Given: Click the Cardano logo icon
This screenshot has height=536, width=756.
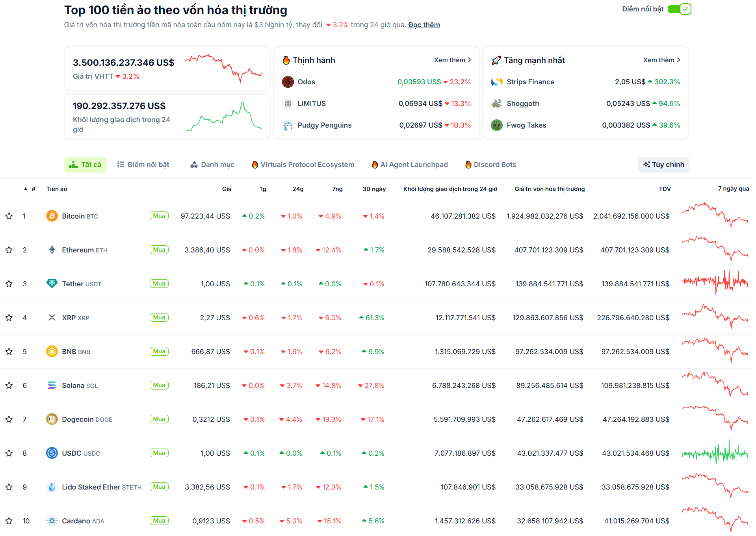Looking at the screenshot, I should (52, 521).
